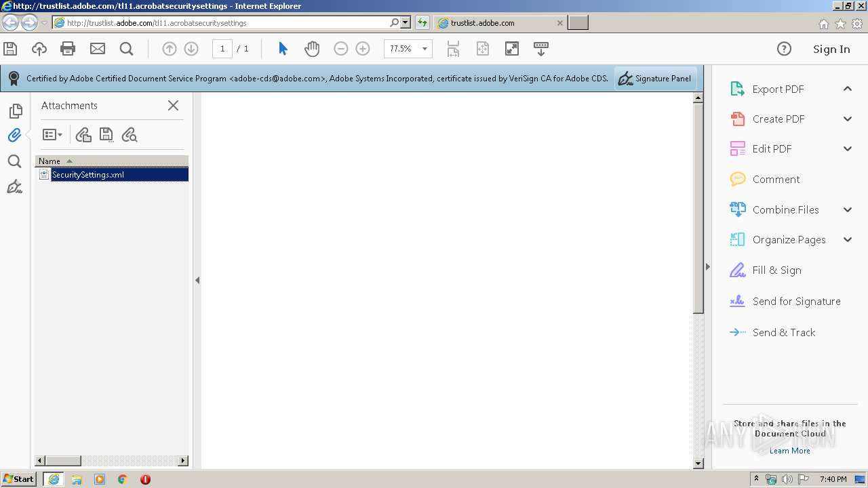The height and width of the screenshot is (488, 868).
Task: Select the trustlist.adobe.com browser tab
Action: click(500, 22)
